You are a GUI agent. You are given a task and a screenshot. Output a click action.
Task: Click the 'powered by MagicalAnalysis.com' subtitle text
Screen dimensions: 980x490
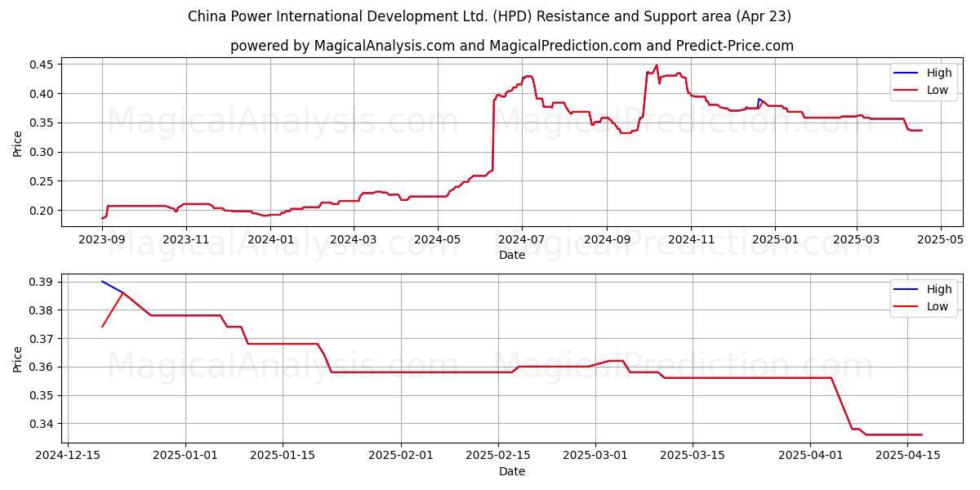[x=341, y=46]
